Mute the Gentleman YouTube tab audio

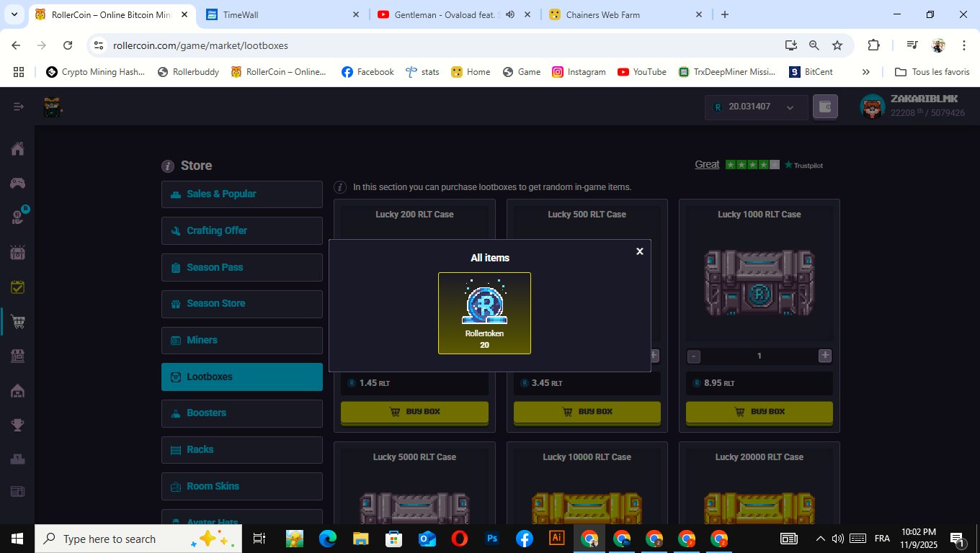[x=510, y=14]
